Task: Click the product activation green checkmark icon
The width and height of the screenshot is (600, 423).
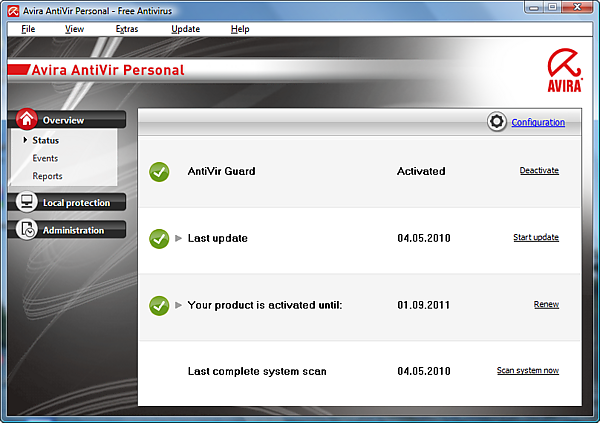Action: click(159, 305)
